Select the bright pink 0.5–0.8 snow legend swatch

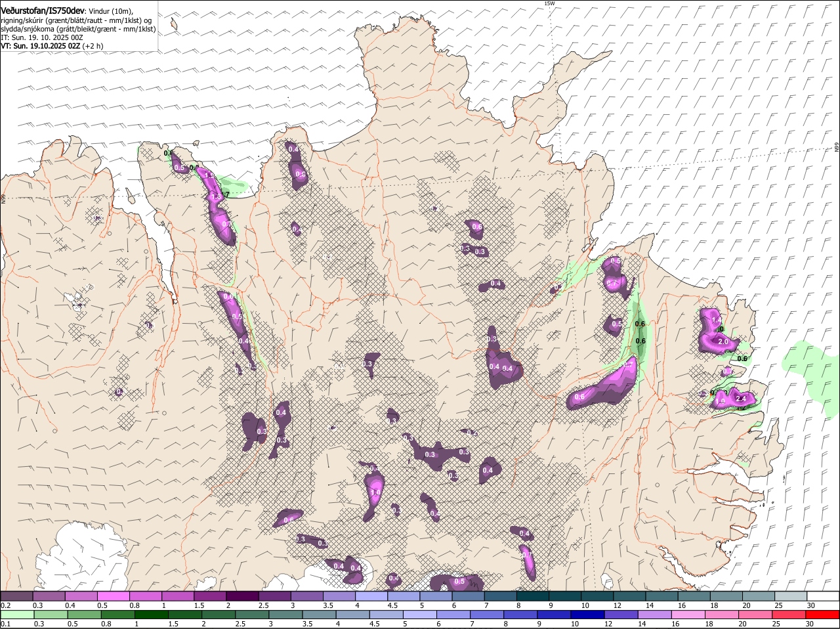114,596
